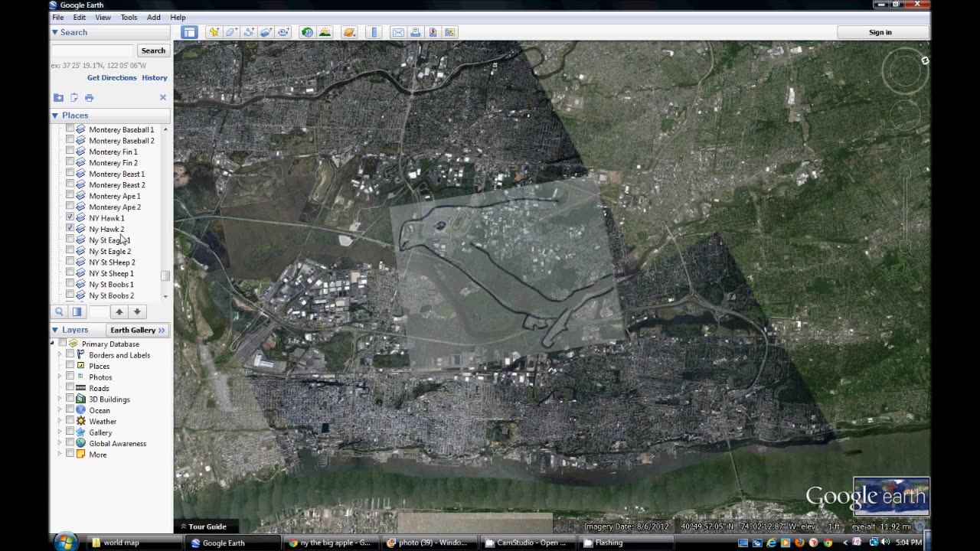This screenshot has width=980, height=551.
Task: Open the ruler measuring tool
Action: point(374,32)
